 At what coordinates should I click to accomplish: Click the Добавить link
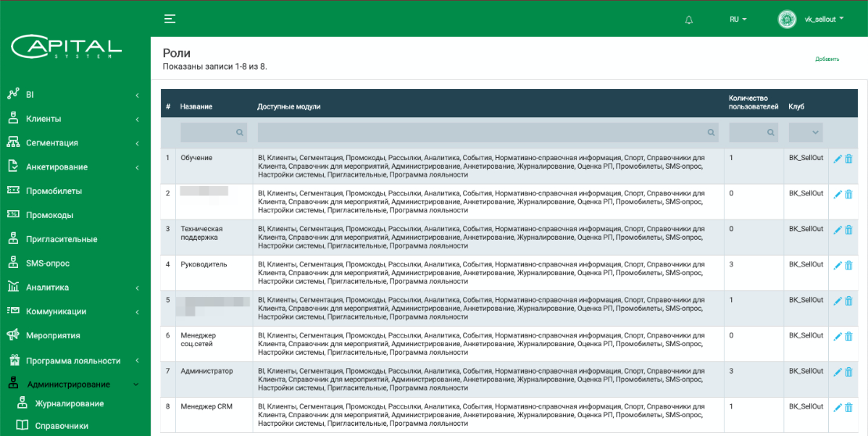click(x=827, y=59)
